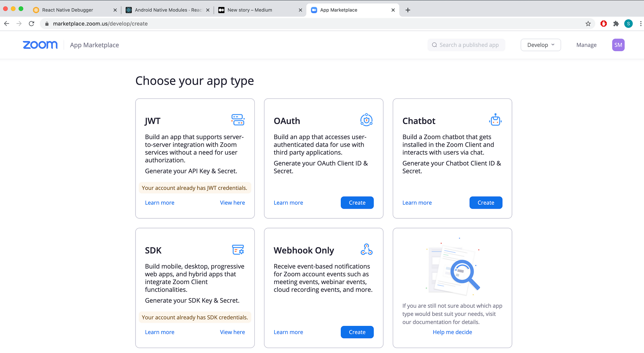Click Create button for Webhook Only
644x353 pixels.
[357, 332]
